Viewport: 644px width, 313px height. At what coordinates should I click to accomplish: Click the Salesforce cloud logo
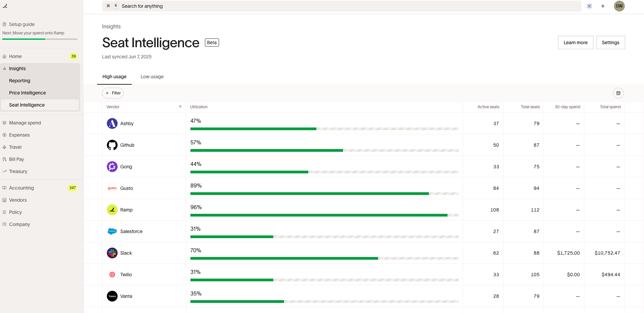point(112,231)
